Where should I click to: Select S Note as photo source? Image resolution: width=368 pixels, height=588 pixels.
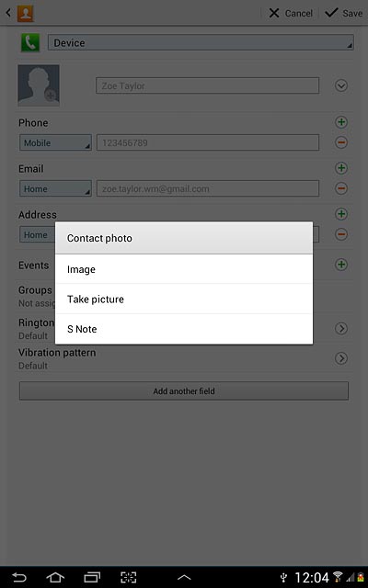pos(184,329)
